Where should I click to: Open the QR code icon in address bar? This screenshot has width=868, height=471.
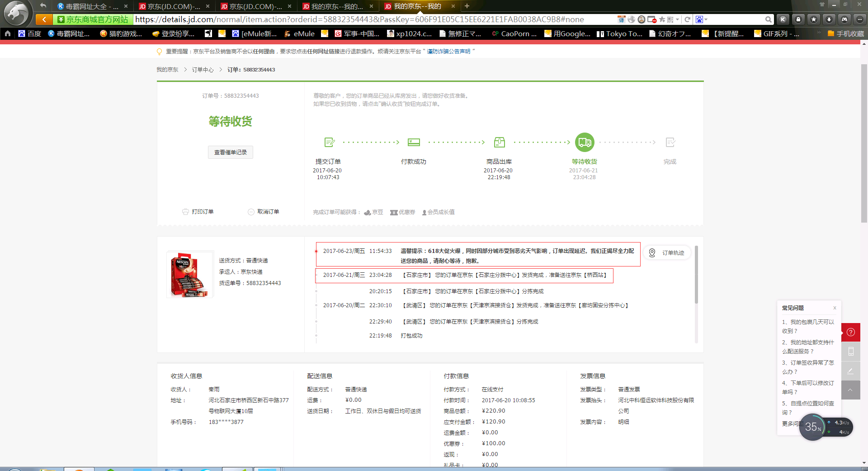(670, 19)
